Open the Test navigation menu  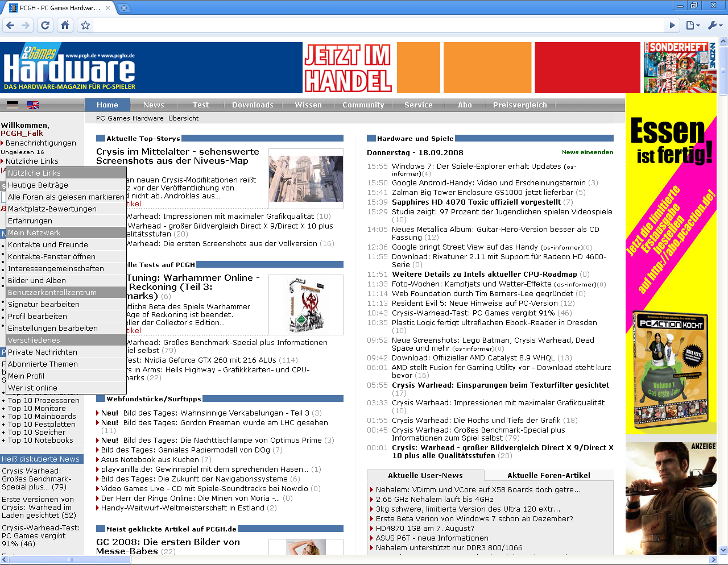(x=201, y=105)
